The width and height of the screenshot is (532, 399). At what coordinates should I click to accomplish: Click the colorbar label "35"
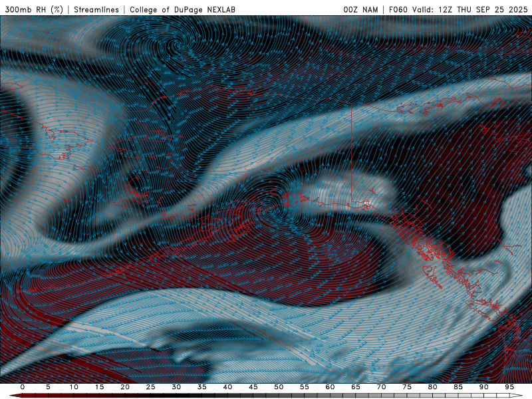202,387
